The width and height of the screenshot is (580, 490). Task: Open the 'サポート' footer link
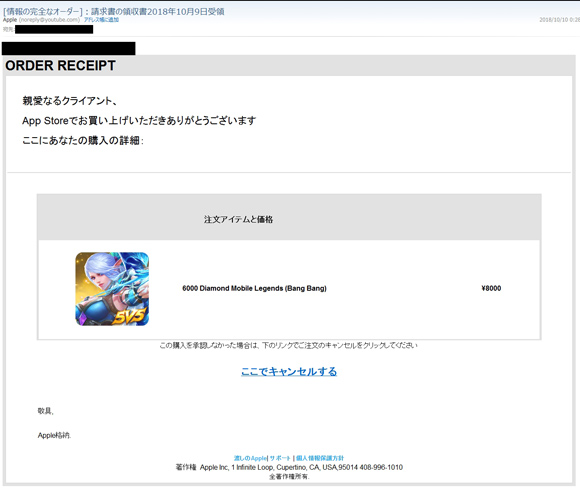click(280, 458)
